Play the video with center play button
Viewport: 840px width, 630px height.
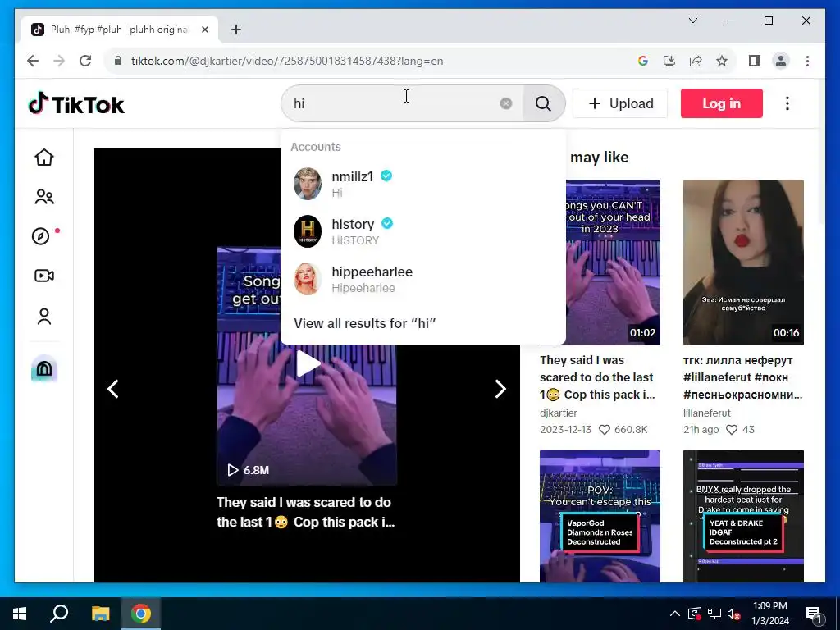[x=308, y=363]
